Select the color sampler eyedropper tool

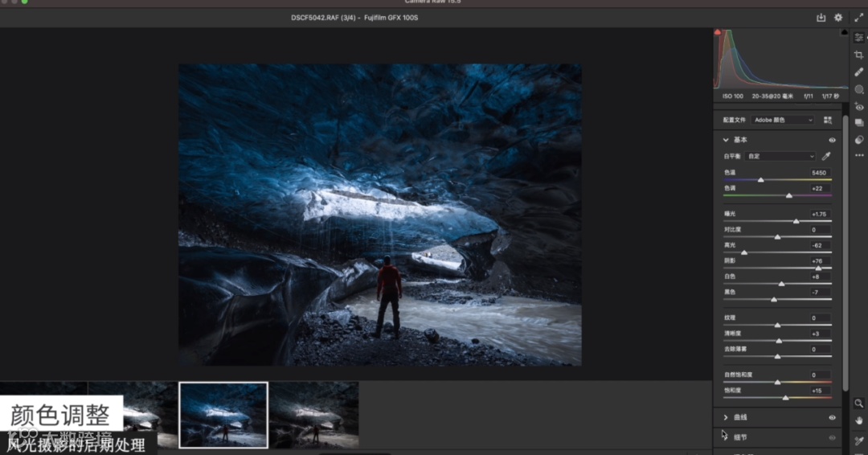(858, 441)
